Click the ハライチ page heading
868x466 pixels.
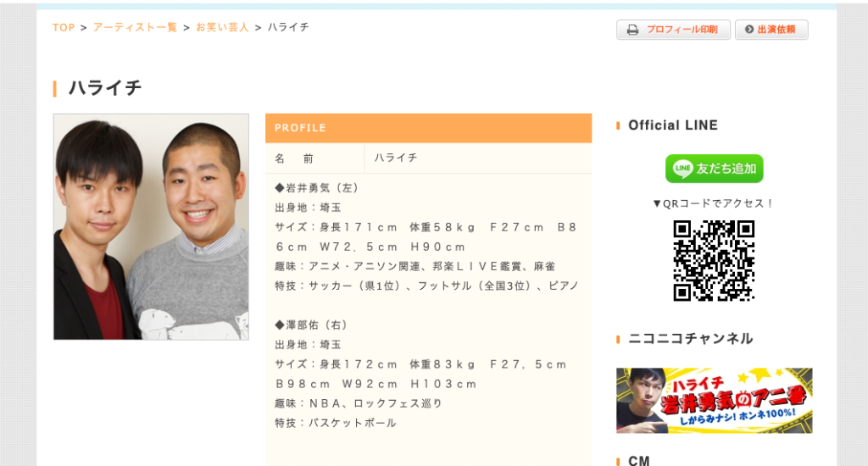[x=105, y=88]
